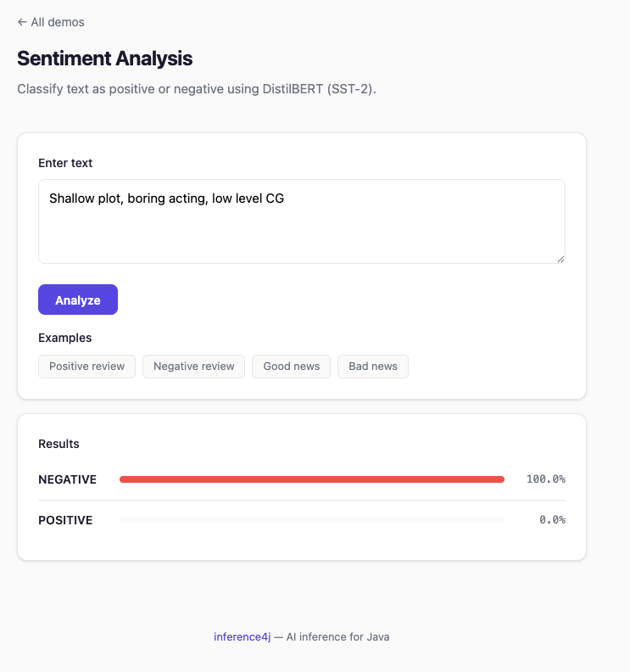Click the NEGATIVE result label
Viewport: 630px width, 672px height.
67,479
